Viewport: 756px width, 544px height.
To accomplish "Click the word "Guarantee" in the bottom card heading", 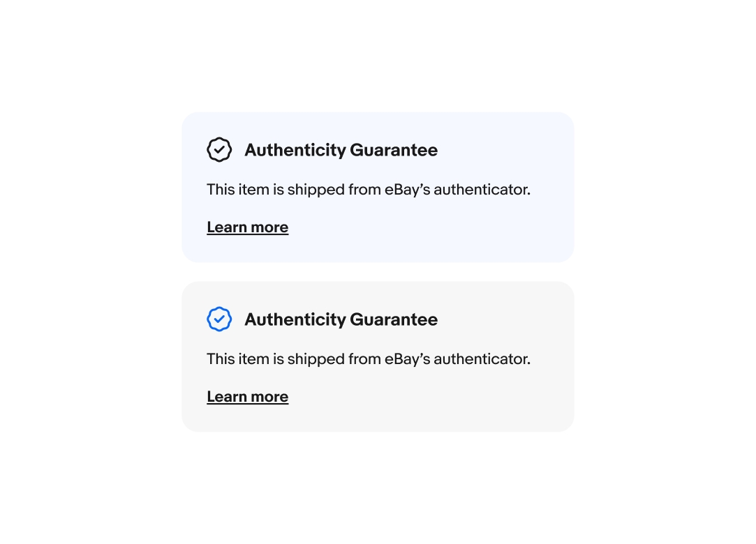I will [394, 319].
